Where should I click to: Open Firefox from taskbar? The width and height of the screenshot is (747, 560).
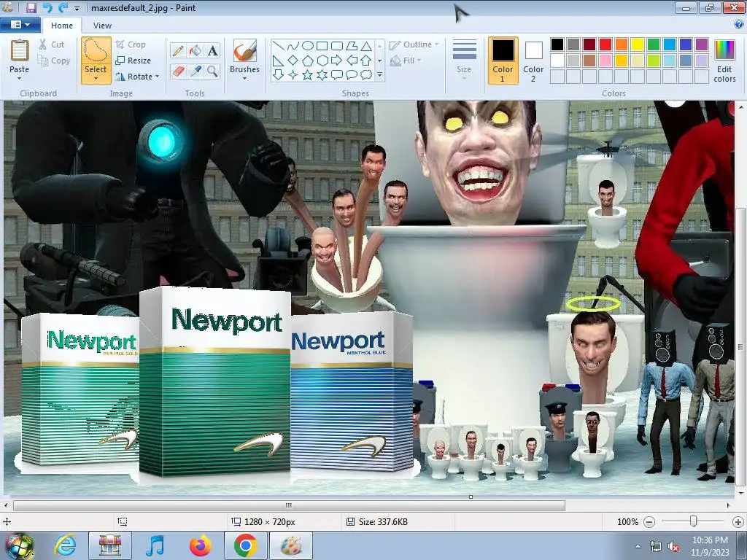pyautogui.click(x=200, y=545)
